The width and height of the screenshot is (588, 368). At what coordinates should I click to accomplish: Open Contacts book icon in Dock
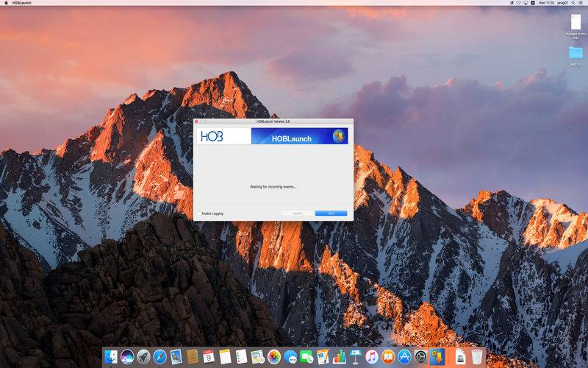(x=193, y=357)
